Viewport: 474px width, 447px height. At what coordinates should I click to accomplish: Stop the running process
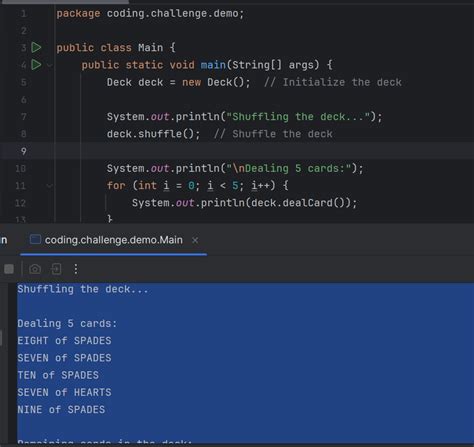tap(9, 269)
